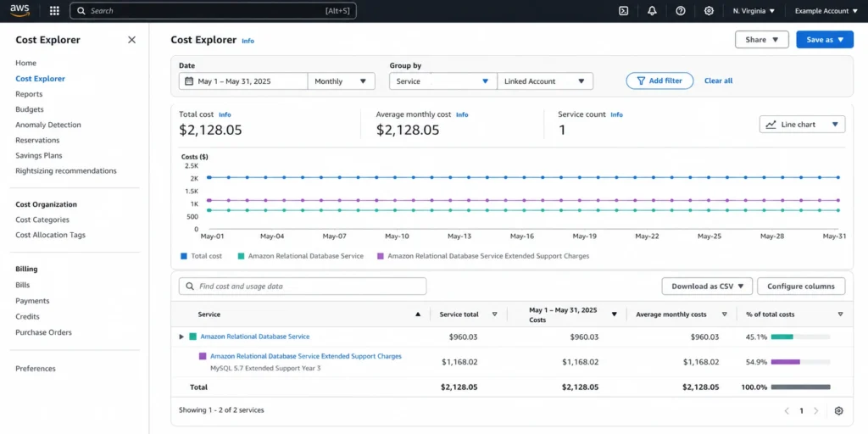Open Anomaly Detection in the sidebar
The image size is (868, 434).
48,125
